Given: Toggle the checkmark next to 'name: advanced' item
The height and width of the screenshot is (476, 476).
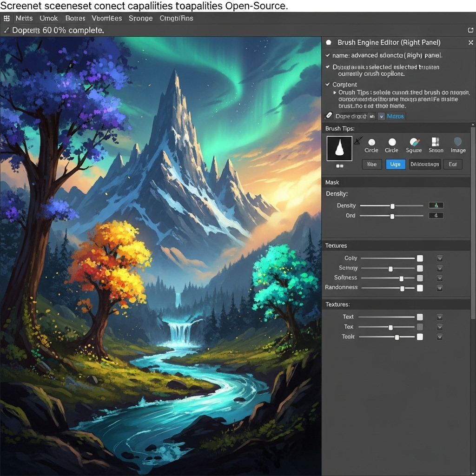Looking at the screenshot, I should point(328,55).
